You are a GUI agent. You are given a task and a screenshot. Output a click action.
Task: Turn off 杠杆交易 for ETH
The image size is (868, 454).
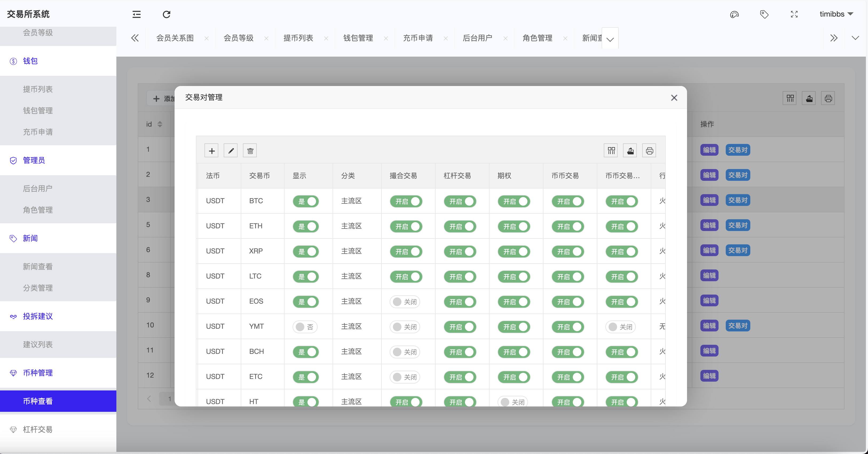[x=460, y=226]
